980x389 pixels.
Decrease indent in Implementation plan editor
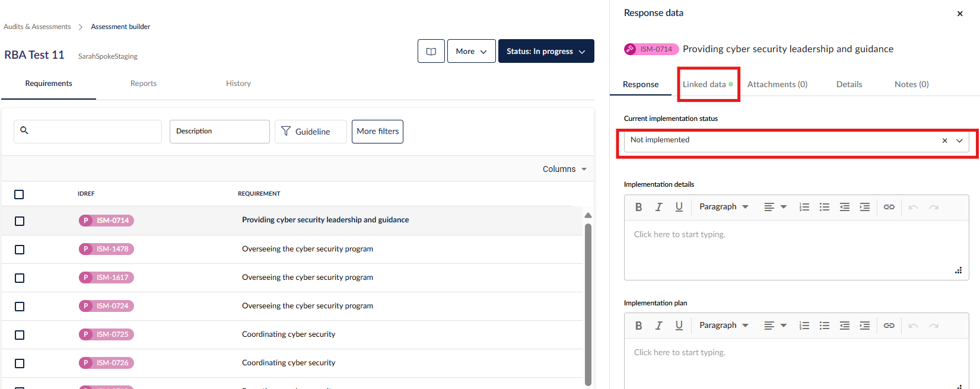(845, 326)
